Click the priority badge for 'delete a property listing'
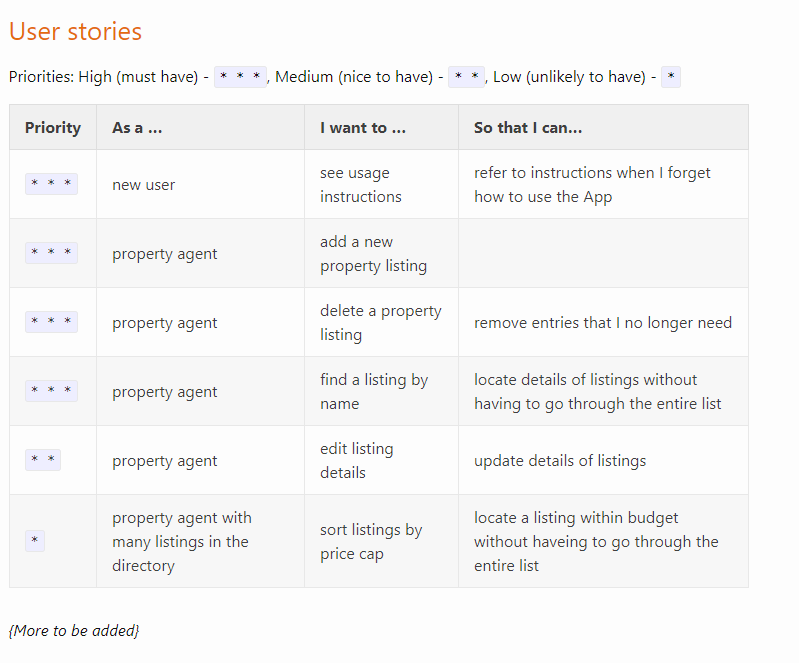The width and height of the screenshot is (799, 663). tap(51, 322)
